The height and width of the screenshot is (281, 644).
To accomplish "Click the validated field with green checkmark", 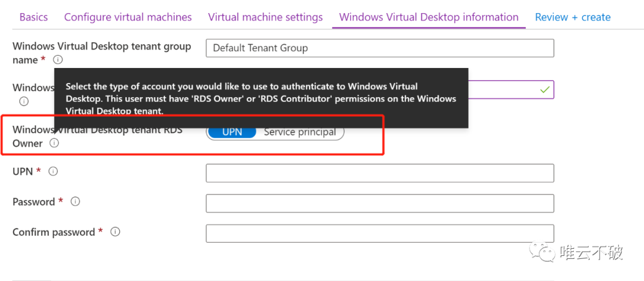I will point(511,89).
